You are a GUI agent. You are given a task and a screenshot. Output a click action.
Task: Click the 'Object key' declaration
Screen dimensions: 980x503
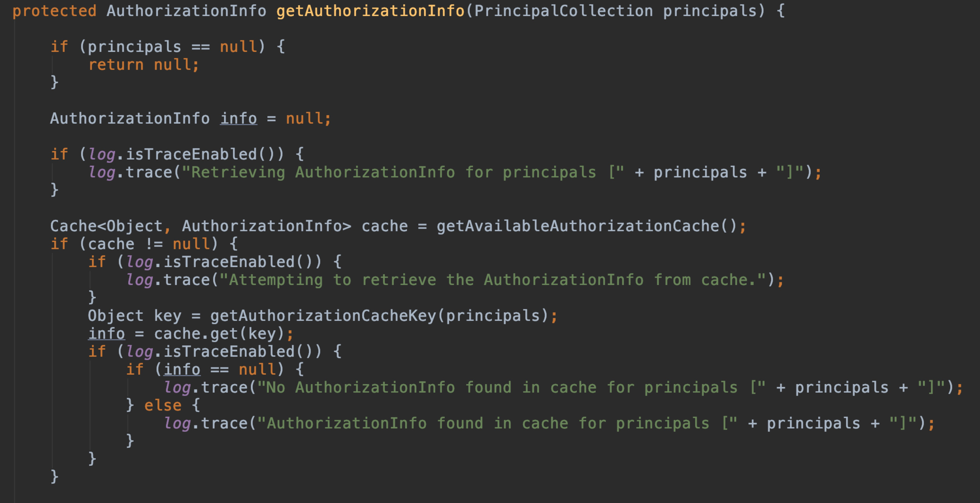pyautogui.click(x=135, y=316)
